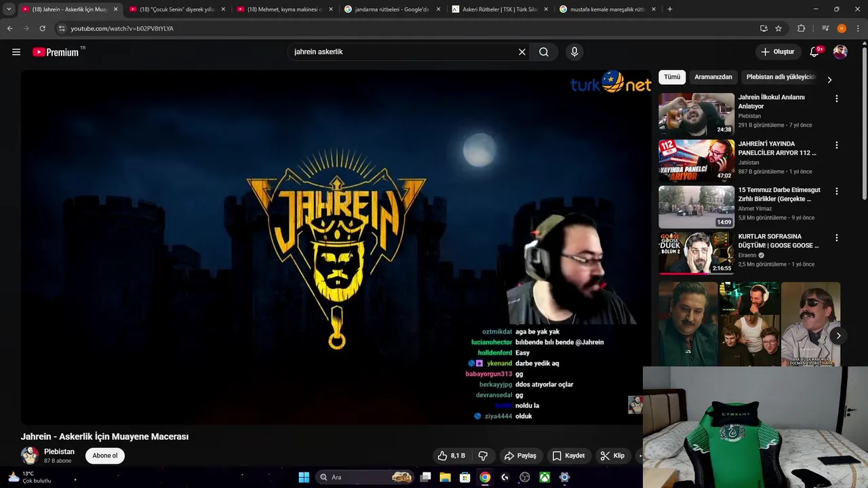The image size is (868, 488).
Task: Open the YouTube hamburger guide menu
Action: (x=16, y=52)
